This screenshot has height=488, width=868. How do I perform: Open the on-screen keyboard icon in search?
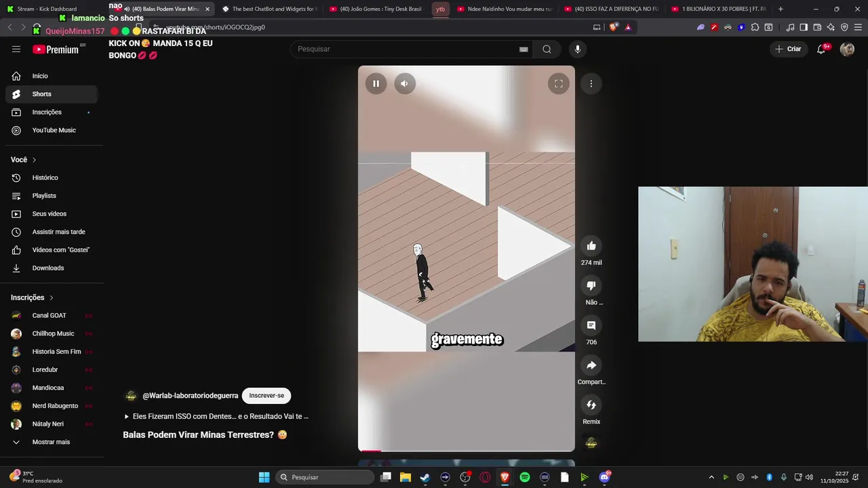pos(524,49)
